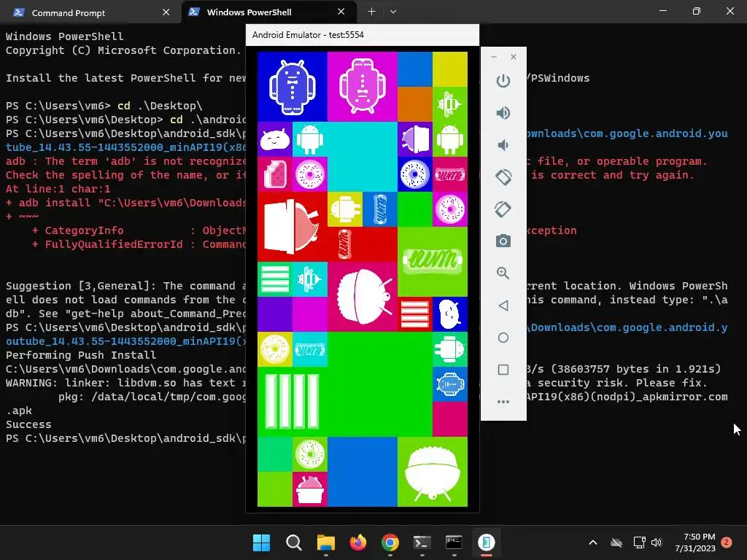Click the network status tray icon
The height and width of the screenshot is (560, 747).
pyautogui.click(x=639, y=542)
